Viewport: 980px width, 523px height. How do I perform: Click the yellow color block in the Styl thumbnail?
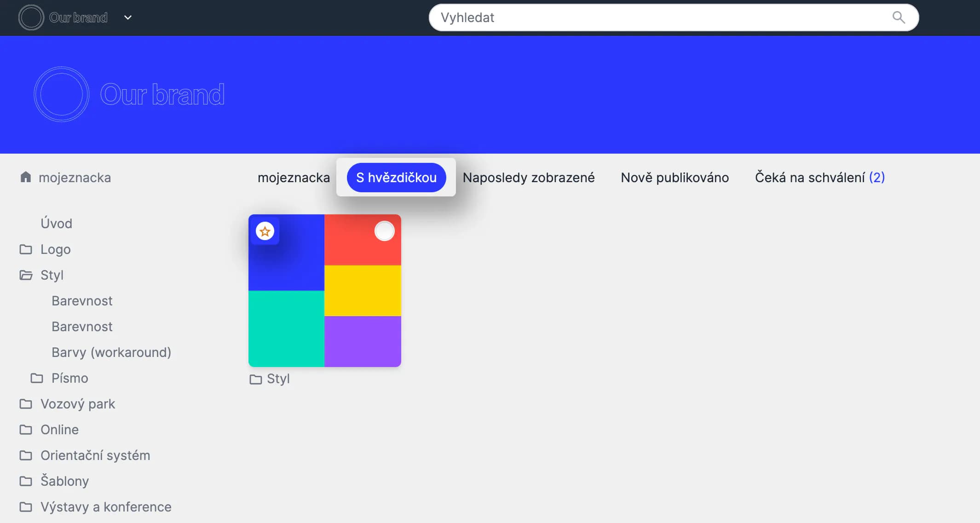point(363,291)
